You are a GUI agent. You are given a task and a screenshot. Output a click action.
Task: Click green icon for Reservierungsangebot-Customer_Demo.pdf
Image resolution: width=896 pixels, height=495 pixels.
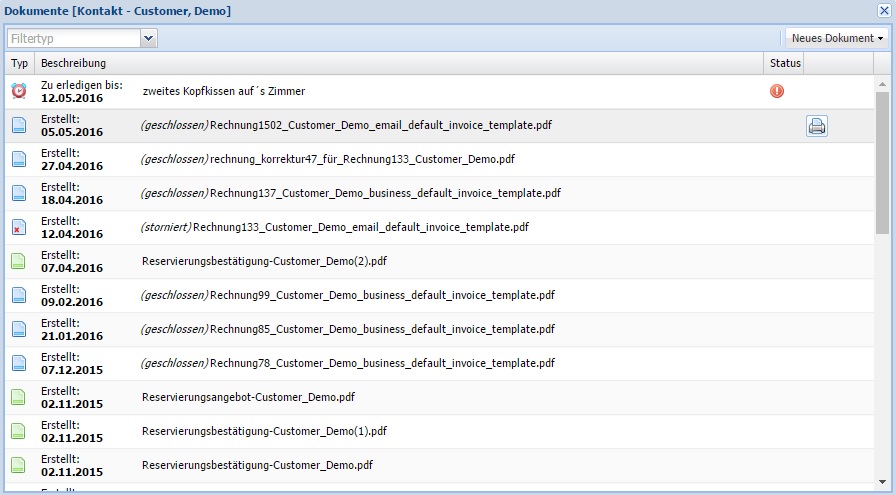click(19, 397)
